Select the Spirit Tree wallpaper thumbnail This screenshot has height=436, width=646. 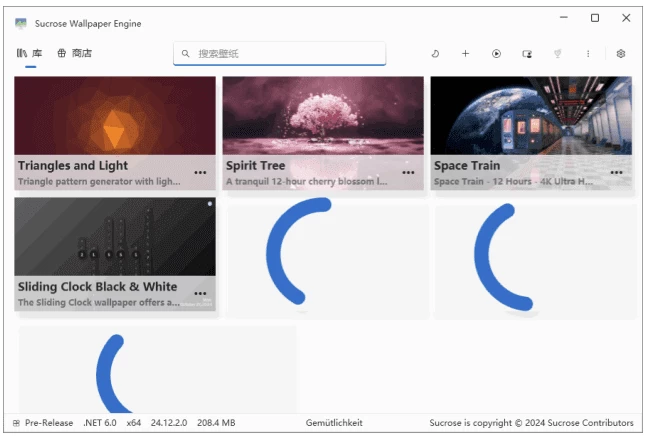[322, 115]
